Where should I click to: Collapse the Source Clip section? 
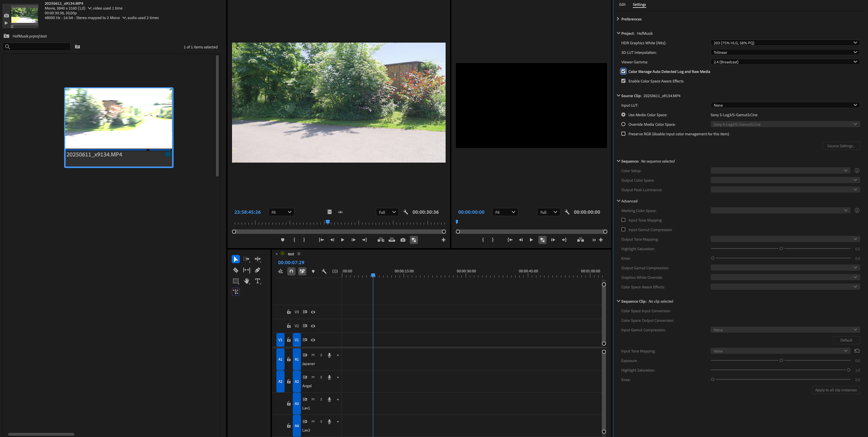coord(618,95)
